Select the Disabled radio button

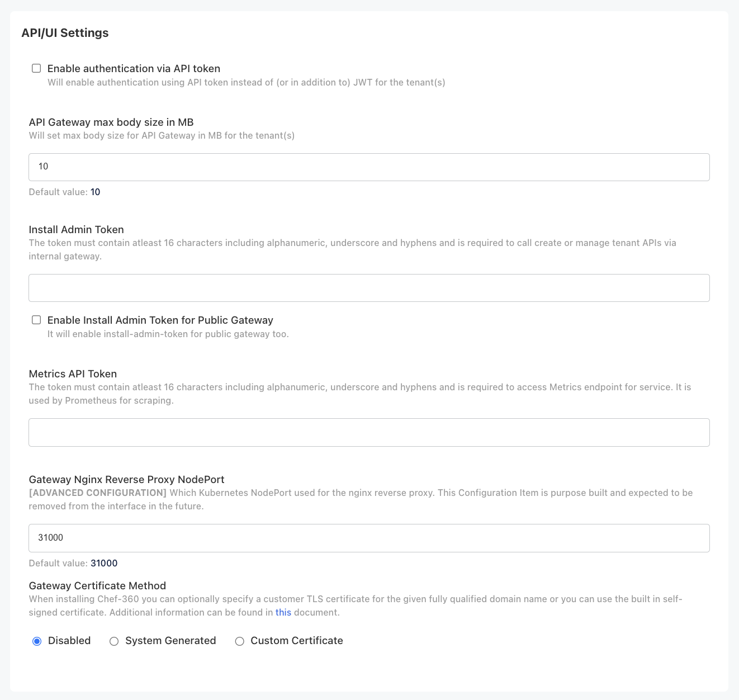click(37, 641)
